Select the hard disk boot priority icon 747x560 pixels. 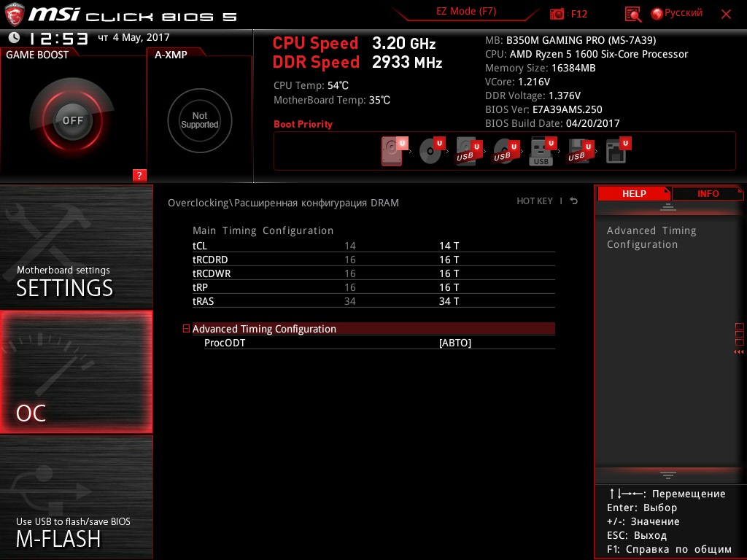395,151
